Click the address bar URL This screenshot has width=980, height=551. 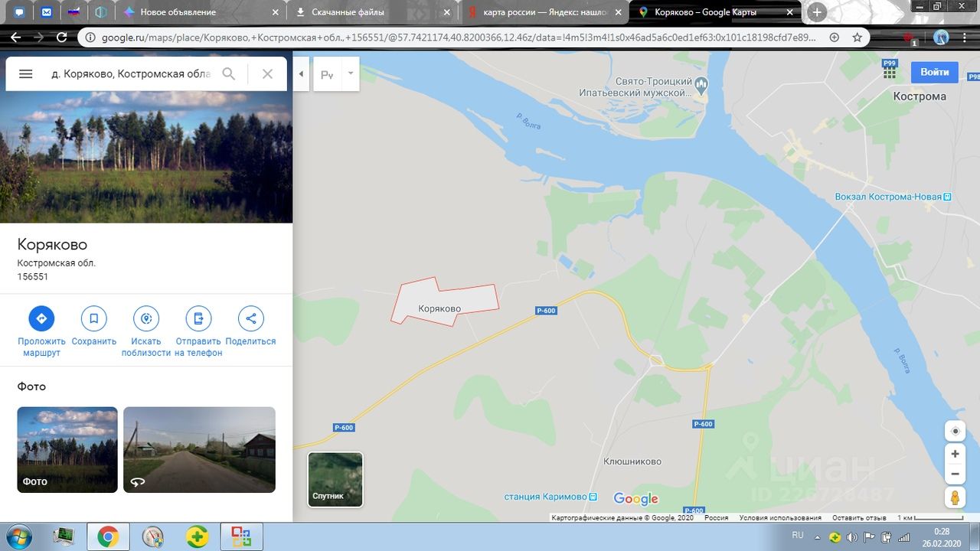(x=458, y=37)
